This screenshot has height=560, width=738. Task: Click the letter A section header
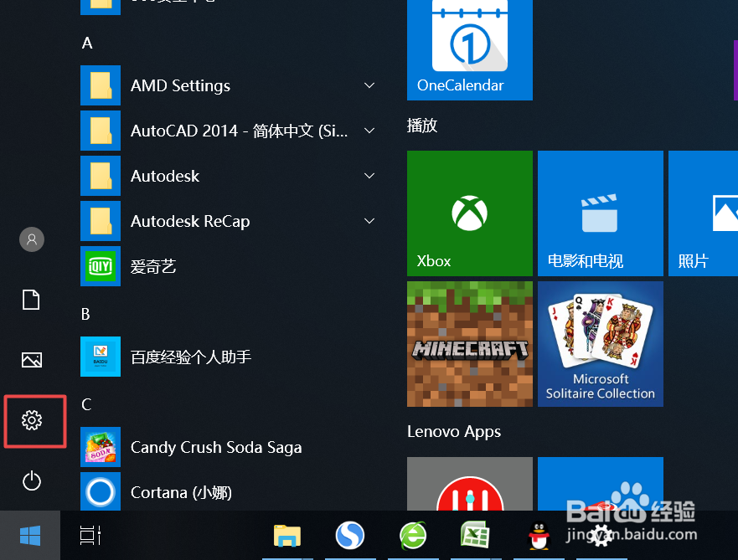pos(87,43)
